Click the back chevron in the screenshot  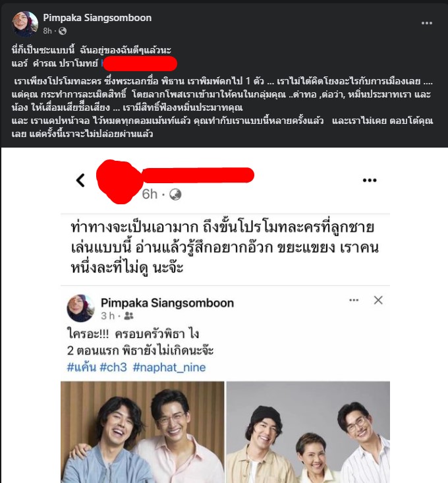coord(80,180)
